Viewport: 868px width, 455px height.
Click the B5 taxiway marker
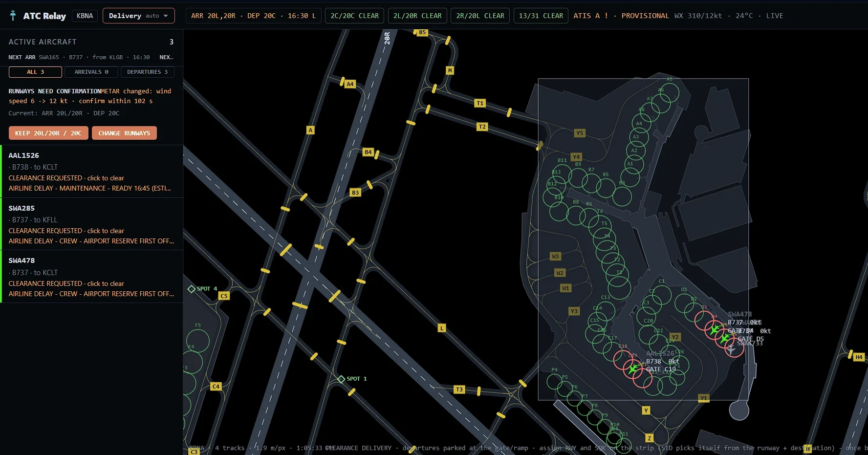(x=422, y=33)
